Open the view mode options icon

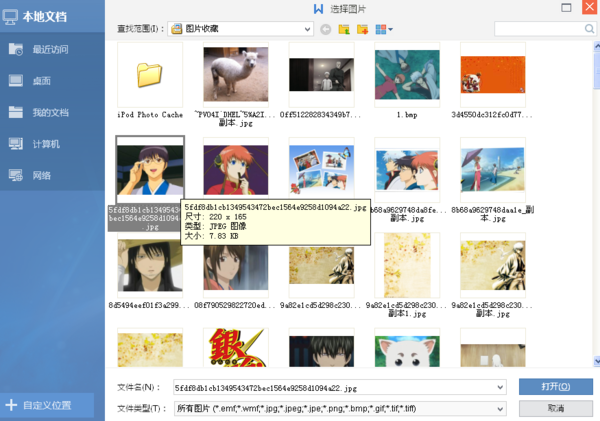[384, 29]
